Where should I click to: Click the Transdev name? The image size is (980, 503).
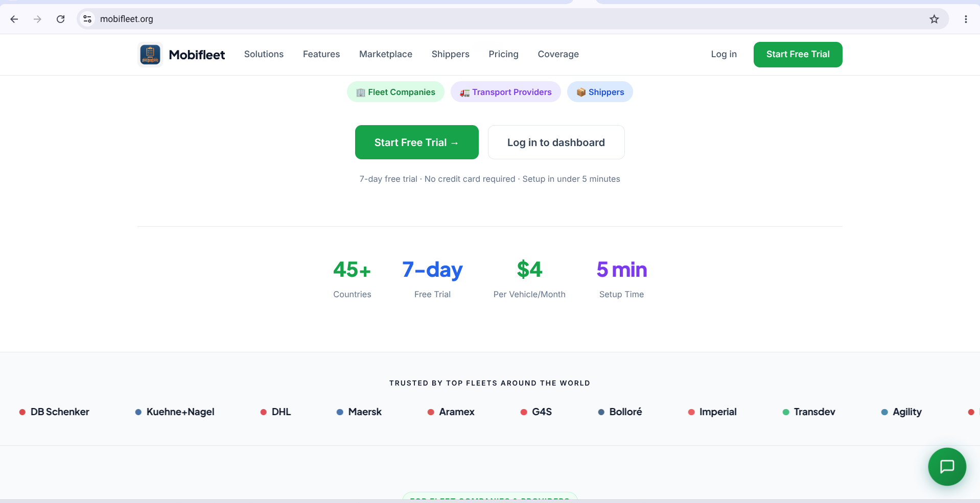(814, 412)
